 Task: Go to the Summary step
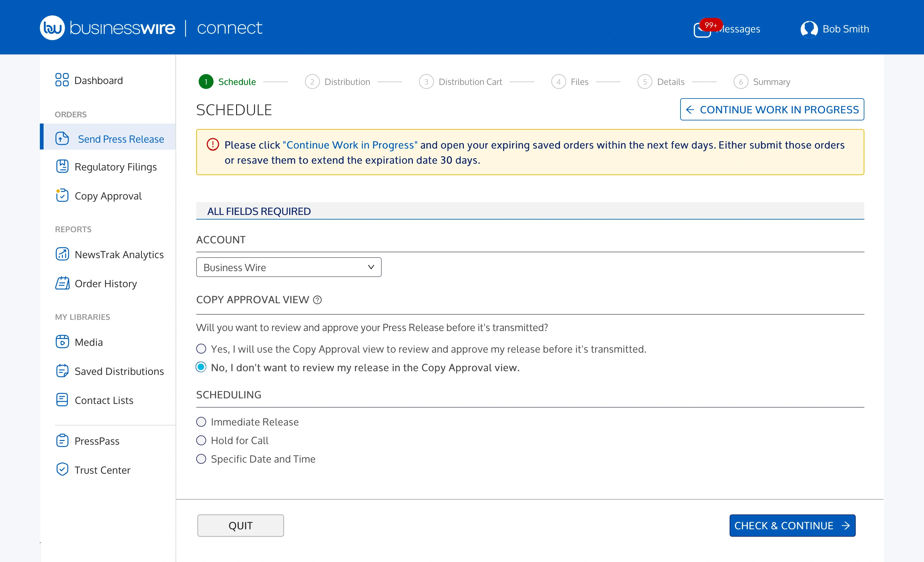click(762, 82)
